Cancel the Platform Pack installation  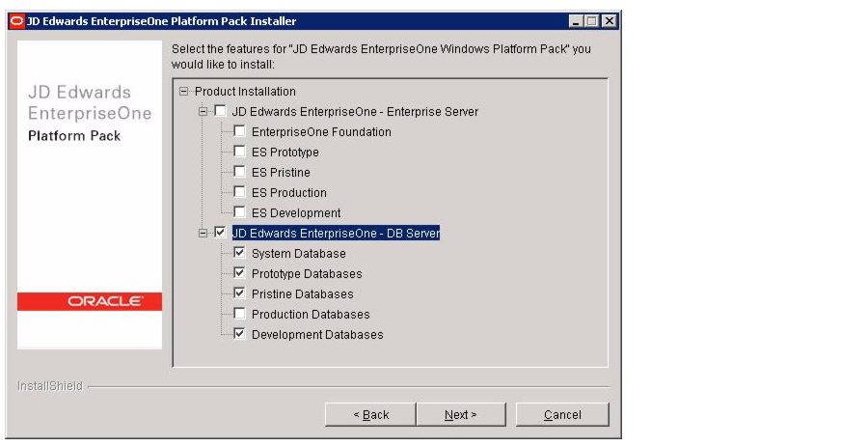click(562, 414)
